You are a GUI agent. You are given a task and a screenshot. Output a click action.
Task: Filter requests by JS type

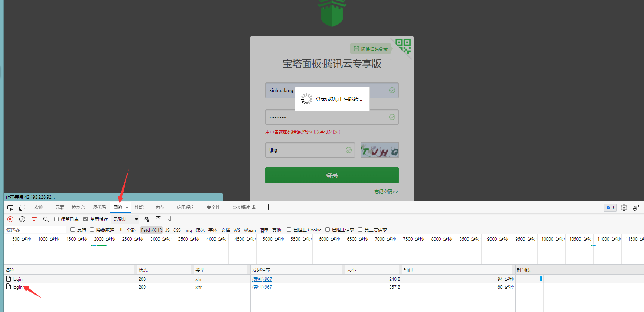167,230
